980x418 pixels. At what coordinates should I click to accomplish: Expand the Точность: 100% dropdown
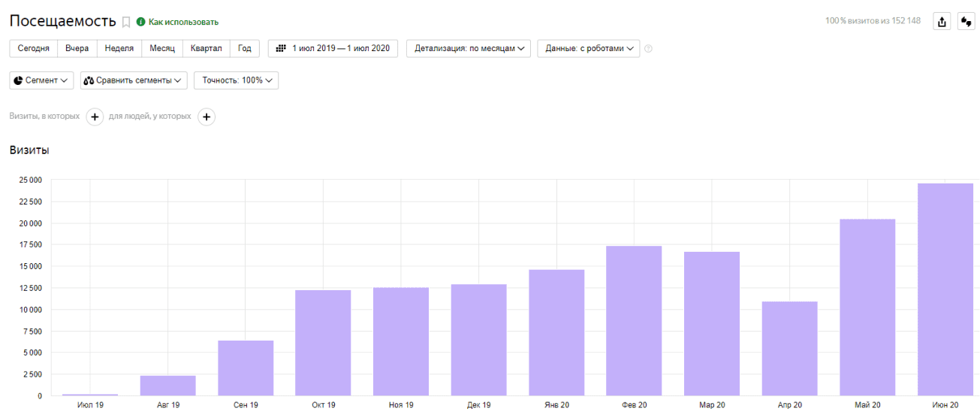(x=237, y=80)
